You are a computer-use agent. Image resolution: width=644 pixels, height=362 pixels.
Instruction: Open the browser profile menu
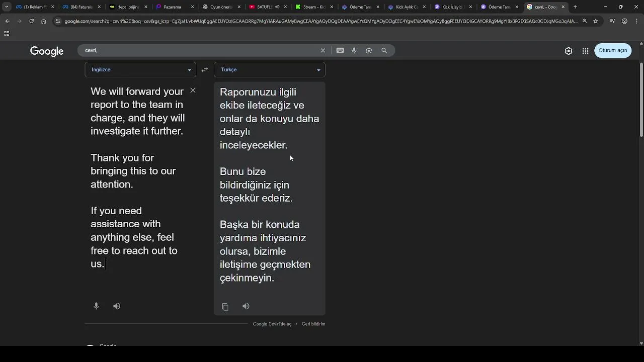624,21
